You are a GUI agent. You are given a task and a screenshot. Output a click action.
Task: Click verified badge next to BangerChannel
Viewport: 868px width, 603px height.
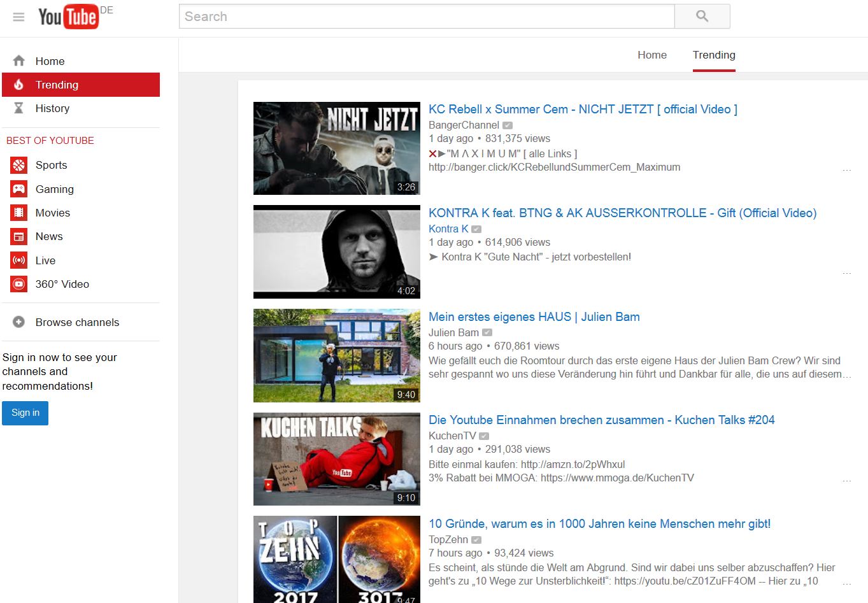pyautogui.click(x=508, y=125)
